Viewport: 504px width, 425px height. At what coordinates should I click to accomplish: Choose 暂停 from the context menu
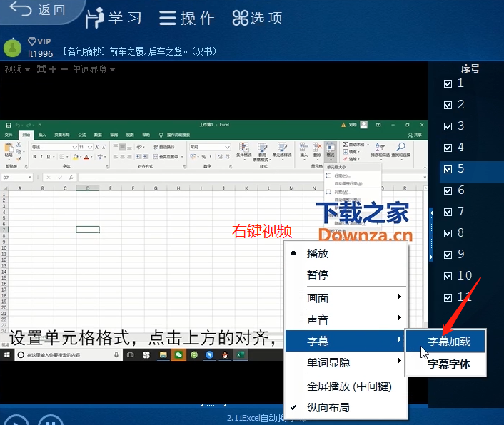[318, 275]
